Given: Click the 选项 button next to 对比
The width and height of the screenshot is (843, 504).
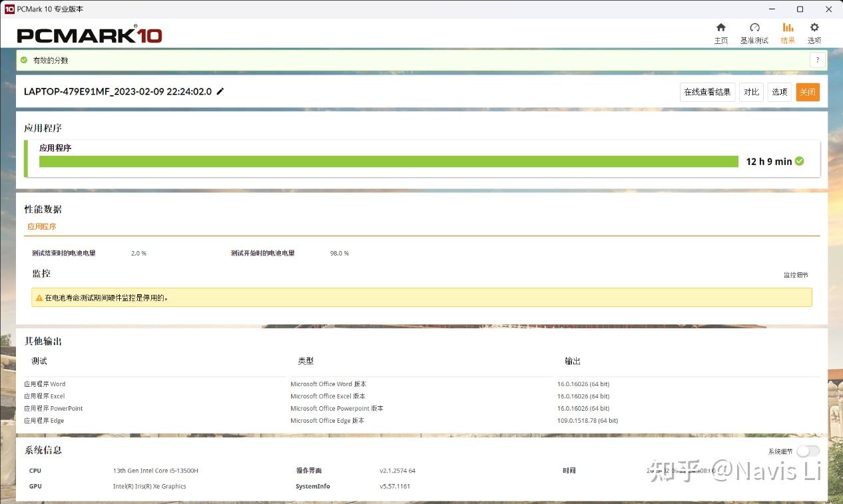Looking at the screenshot, I should [x=779, y=92].
